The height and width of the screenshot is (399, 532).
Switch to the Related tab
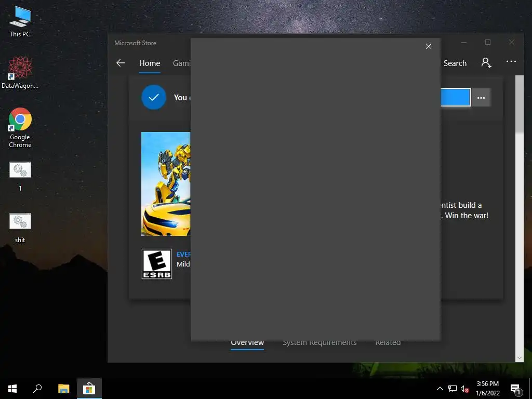[388, 343]
